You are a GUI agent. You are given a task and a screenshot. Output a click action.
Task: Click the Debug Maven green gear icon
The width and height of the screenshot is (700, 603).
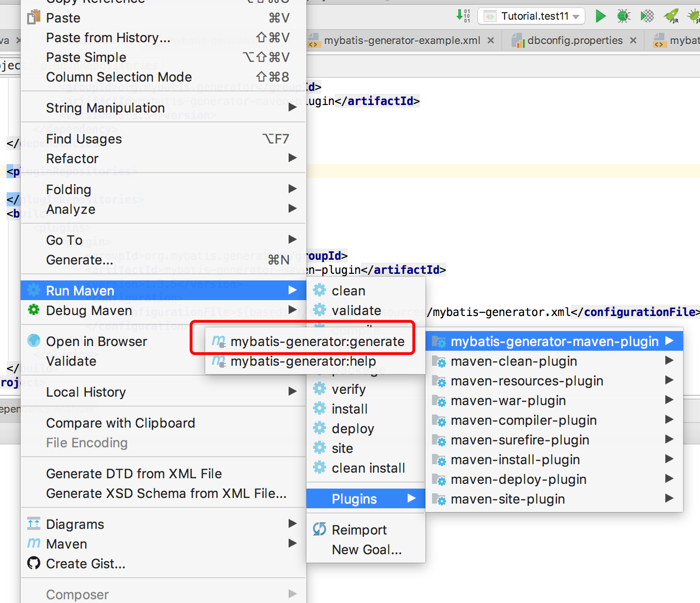[34, 310]
